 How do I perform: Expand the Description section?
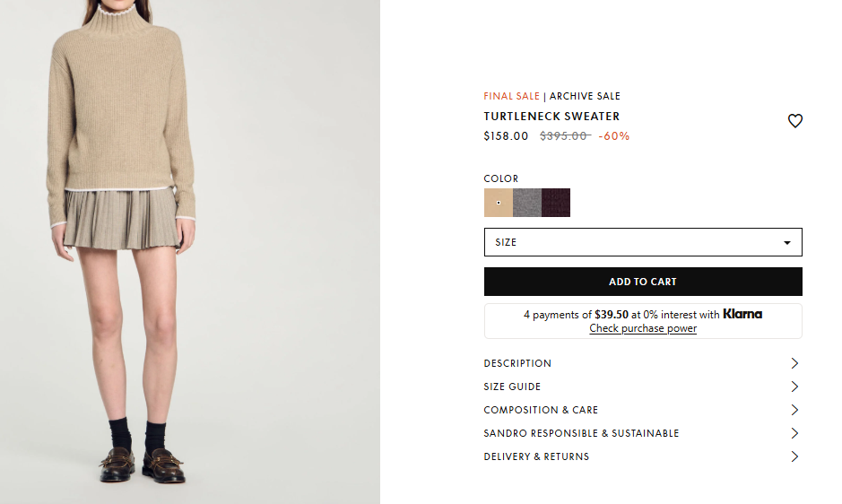pyautogui.click(x=643, y=363)
